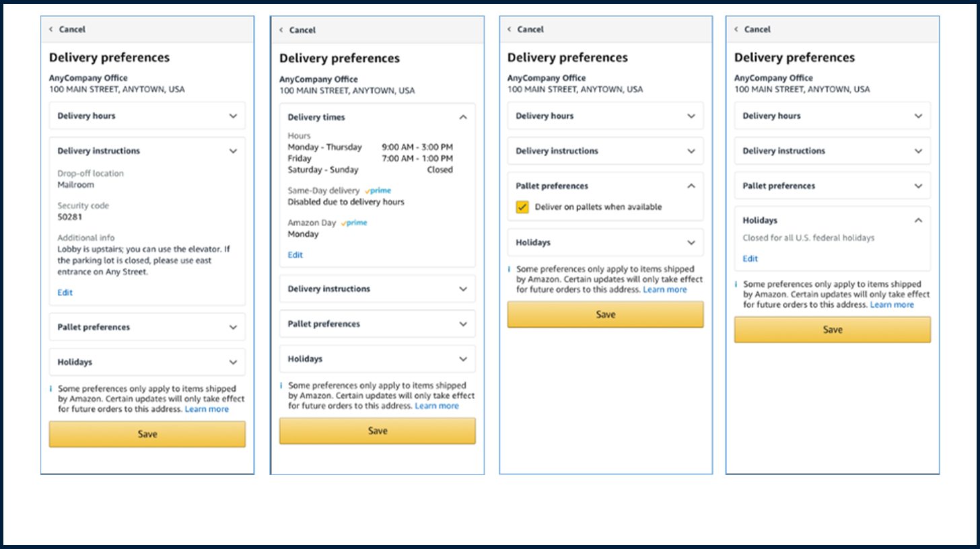Expand Holidays on the second panel

(462, 359)
